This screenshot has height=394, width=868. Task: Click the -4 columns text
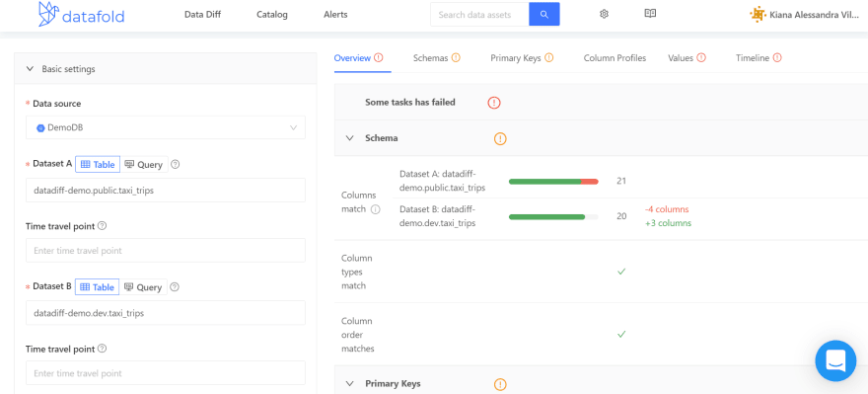coord(667,209)
